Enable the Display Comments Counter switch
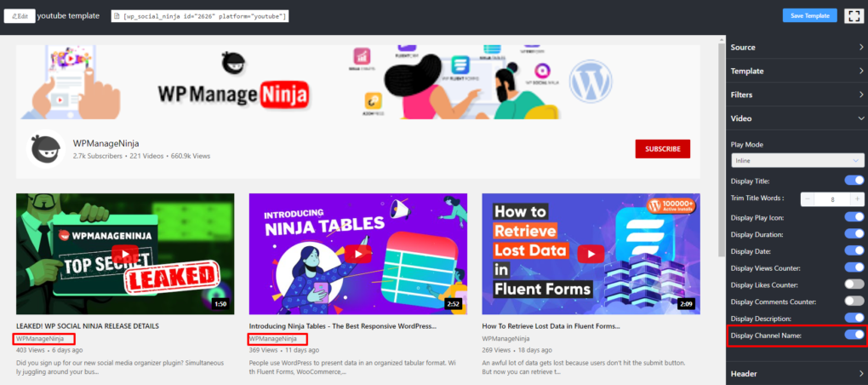Screen dimensions: 868x385 pyautogui.click(x=854, y=302)
